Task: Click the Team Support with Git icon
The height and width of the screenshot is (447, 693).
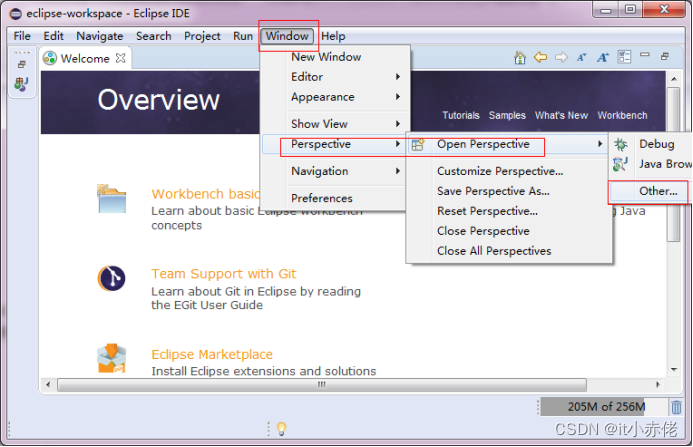Action: tap(111, 279)
